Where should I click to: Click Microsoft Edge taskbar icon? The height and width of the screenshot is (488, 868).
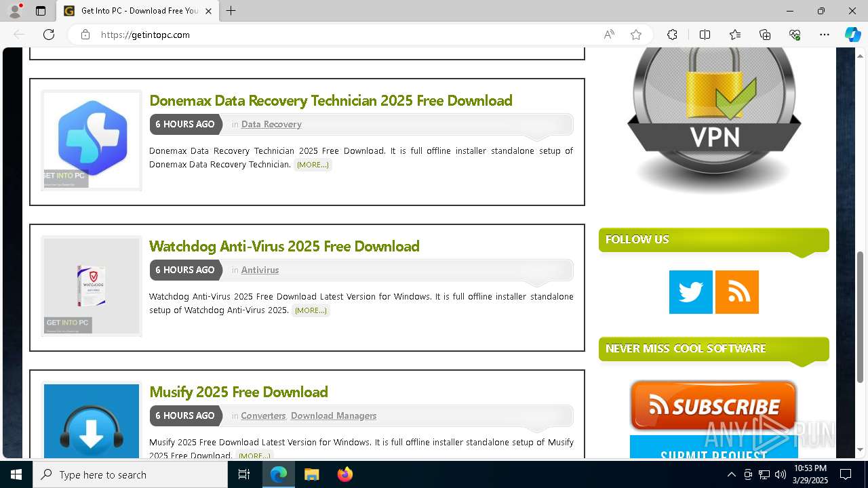pos(279,474)
